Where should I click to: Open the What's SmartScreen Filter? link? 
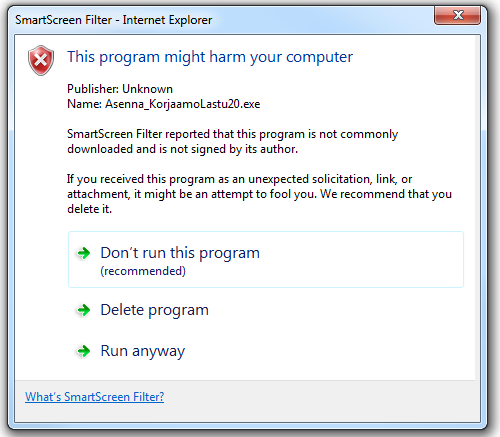click(x=95, y=397)
